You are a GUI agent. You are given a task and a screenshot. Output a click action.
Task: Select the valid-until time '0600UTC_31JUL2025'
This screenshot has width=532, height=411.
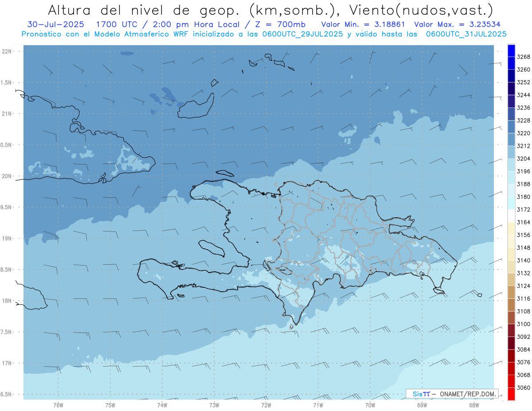(x=466, y=34)
